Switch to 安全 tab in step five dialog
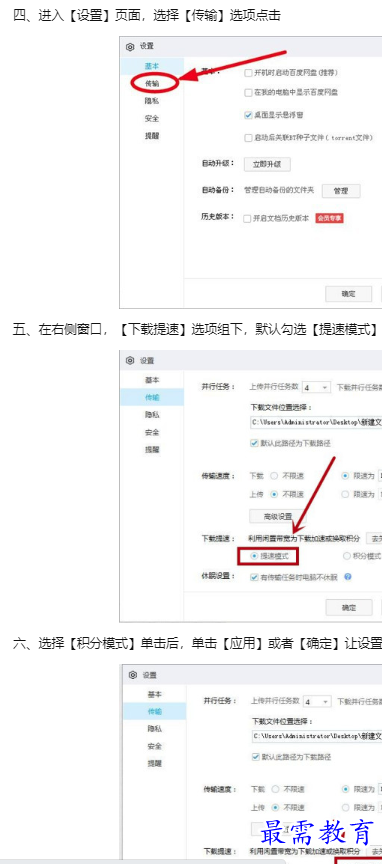 152,433
